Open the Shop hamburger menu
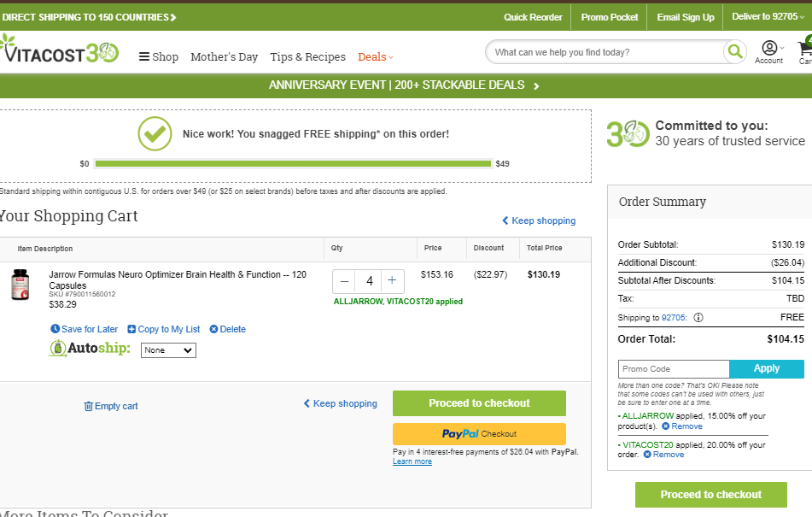 point(159,57)
